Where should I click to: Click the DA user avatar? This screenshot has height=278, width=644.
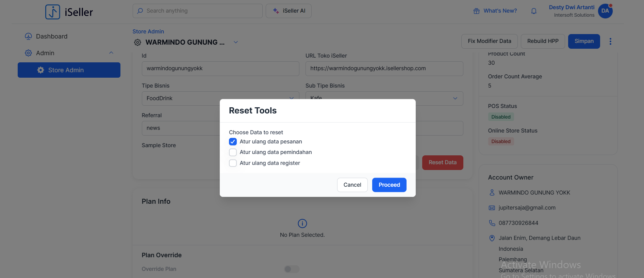pos(605,11)
